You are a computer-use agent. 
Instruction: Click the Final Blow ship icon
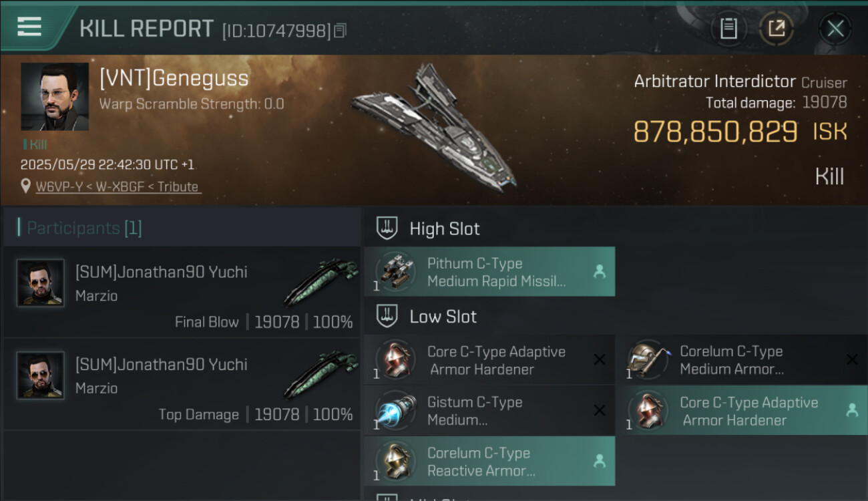320,282
